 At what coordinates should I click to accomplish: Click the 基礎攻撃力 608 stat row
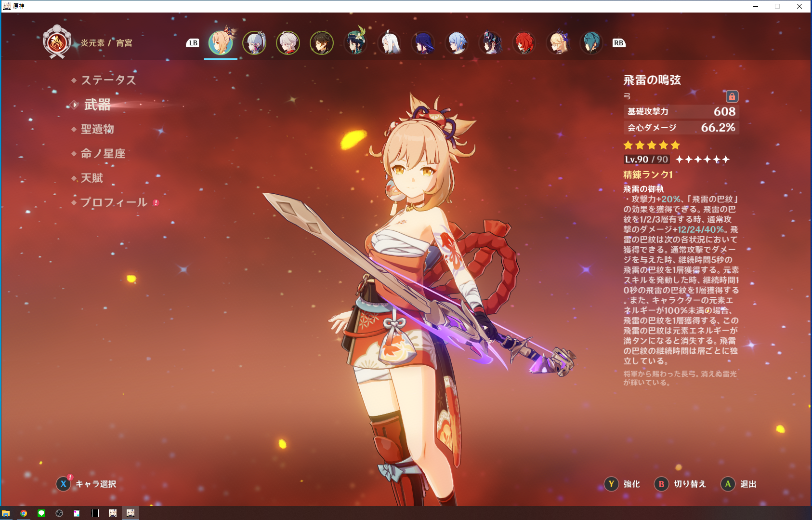(x=681, y=111)
